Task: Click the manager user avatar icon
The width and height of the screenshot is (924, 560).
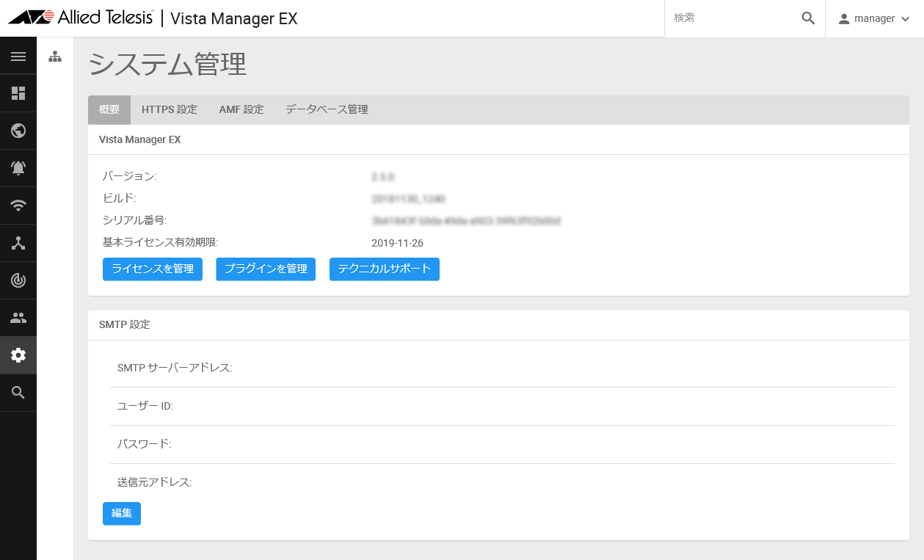Action: click(x=844, y=18)
